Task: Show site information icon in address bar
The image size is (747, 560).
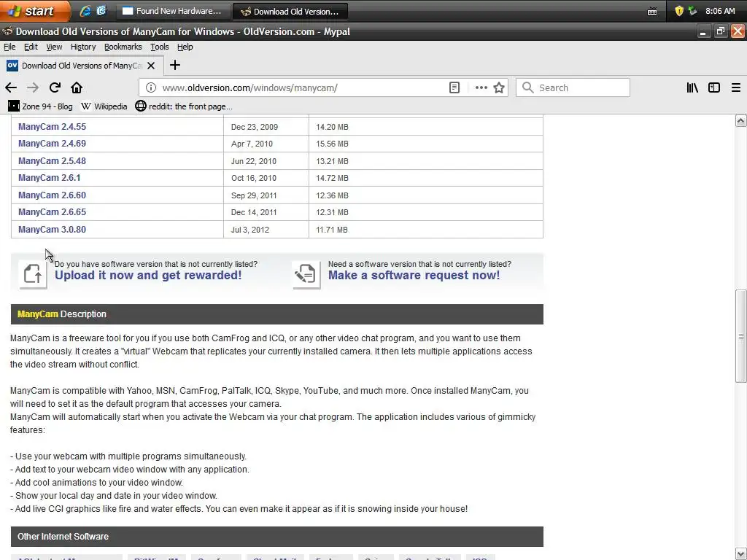Action: pyautogui.click(x=151, y=87)
